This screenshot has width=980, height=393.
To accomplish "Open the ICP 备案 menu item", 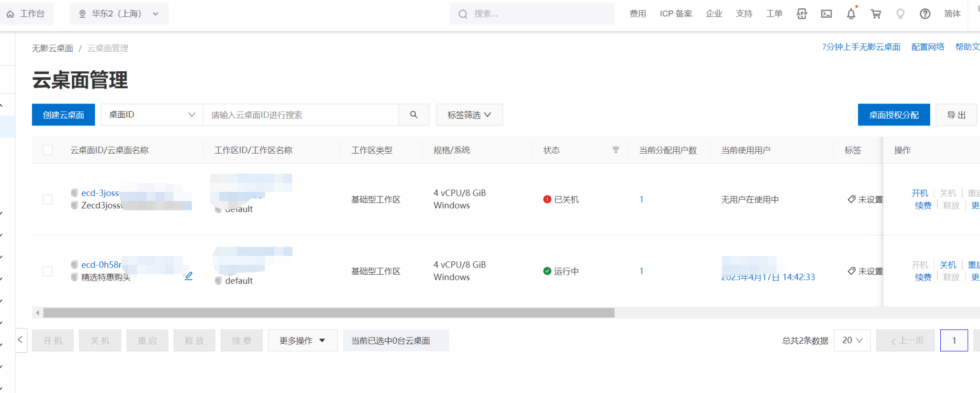I will point(676,14).
